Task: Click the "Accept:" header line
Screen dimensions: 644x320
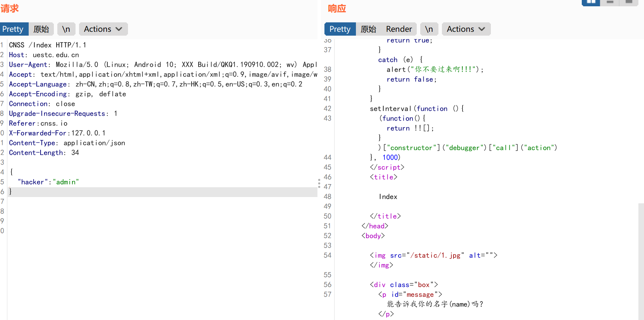Action: 163,74
